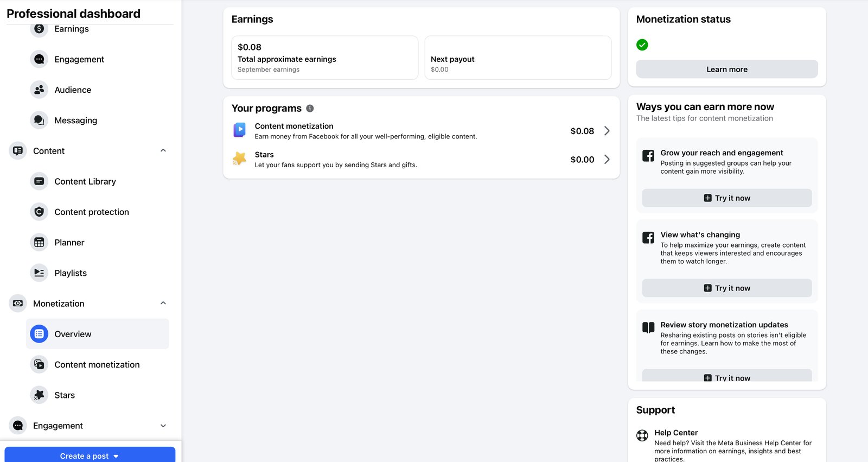This screenshot has width=868, height=462.
Task: Click the Overview list icon
Action: point(39,334)
